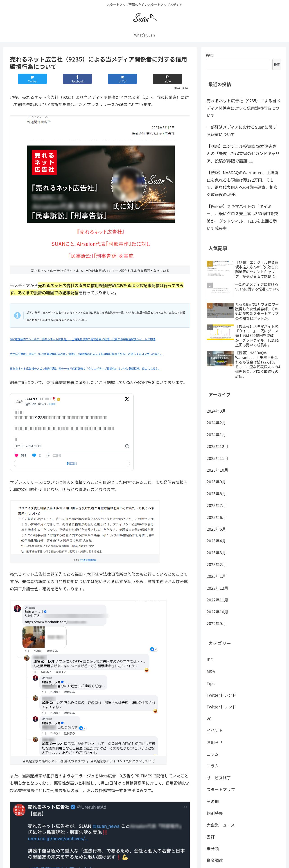This screenshot has width=289, height=868.
Task: Open archive 2023年12月
Action: pyautogui.click(x=217, y=446)
